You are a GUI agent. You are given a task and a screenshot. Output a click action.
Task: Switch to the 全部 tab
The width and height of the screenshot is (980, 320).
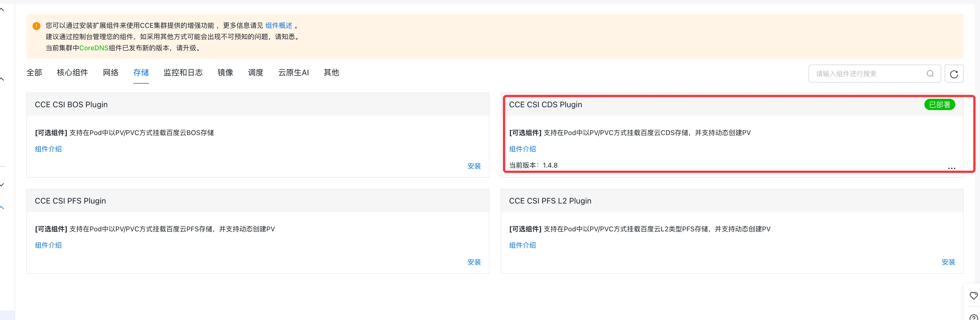coord(34,73)
